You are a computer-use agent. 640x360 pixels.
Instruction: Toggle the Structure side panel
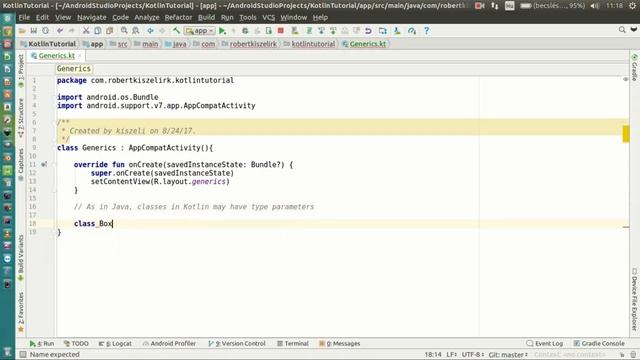tap(21, 118)
